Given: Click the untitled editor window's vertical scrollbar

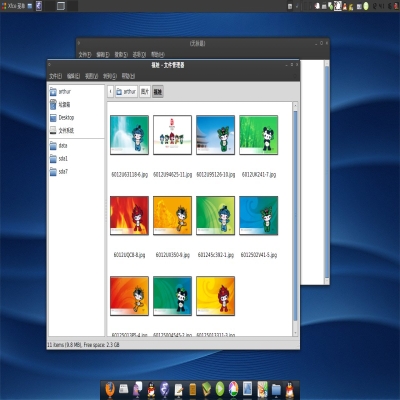Looking at the screenshot, I should (327, 172).
